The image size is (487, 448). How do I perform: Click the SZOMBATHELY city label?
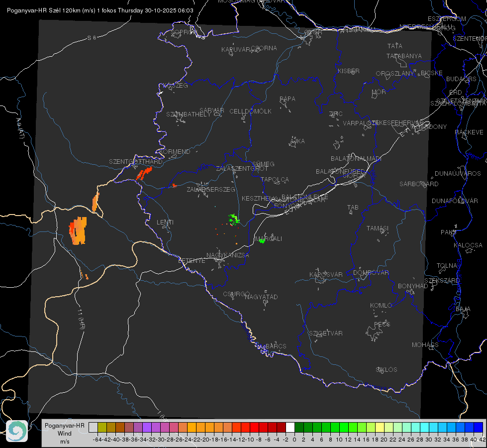[x=189, y=114]
